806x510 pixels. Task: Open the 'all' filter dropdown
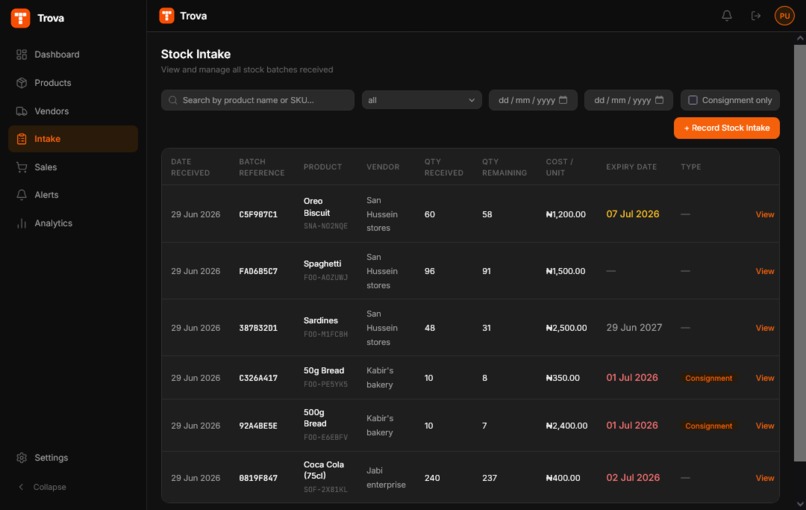tap(422, 100)
